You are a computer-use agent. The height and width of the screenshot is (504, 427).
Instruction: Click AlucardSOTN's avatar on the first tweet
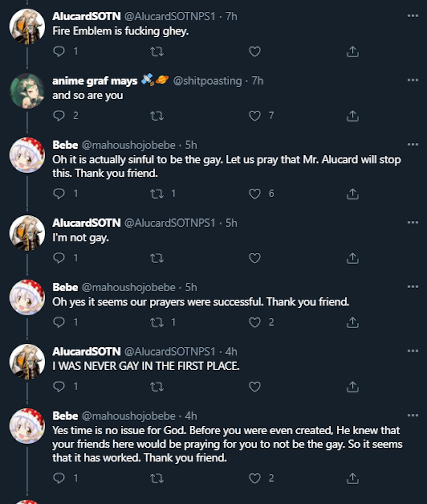coord(27,26)
